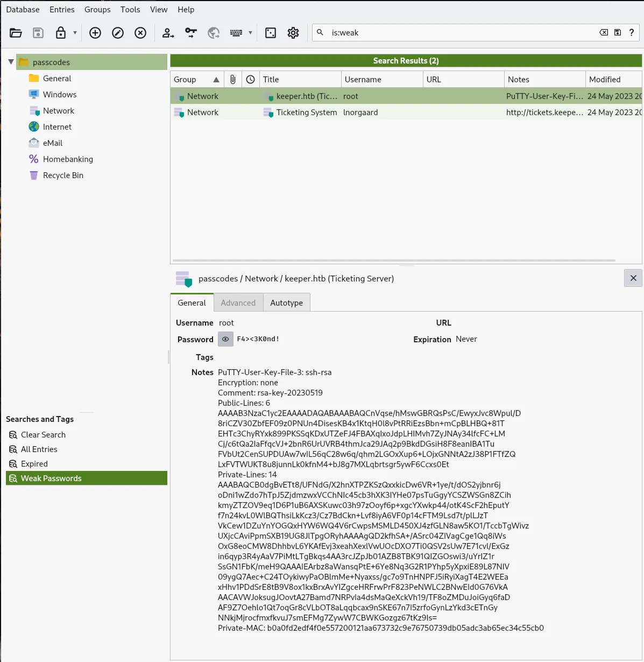Click the Edit Entry pencil icon

tap(118, 33)
